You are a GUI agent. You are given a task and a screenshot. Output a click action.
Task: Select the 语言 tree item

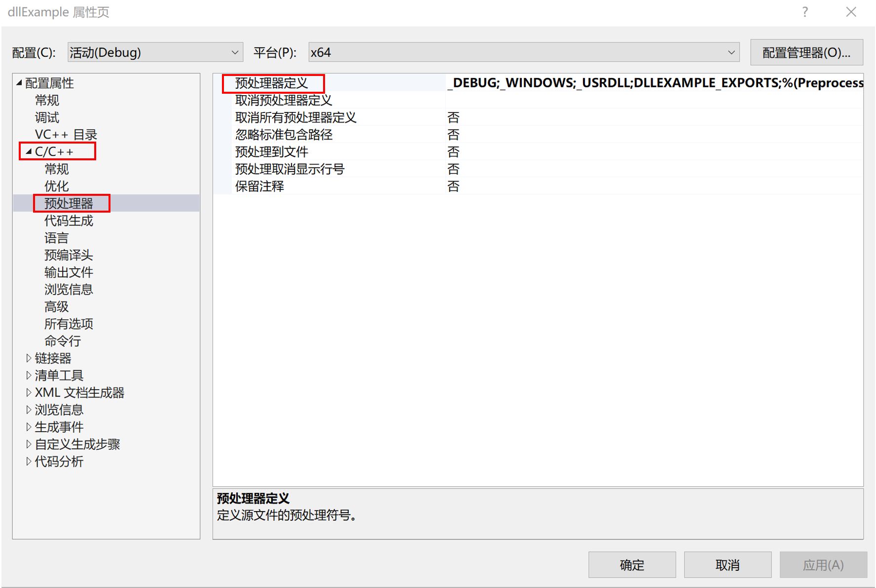click(x=57, y=238)
